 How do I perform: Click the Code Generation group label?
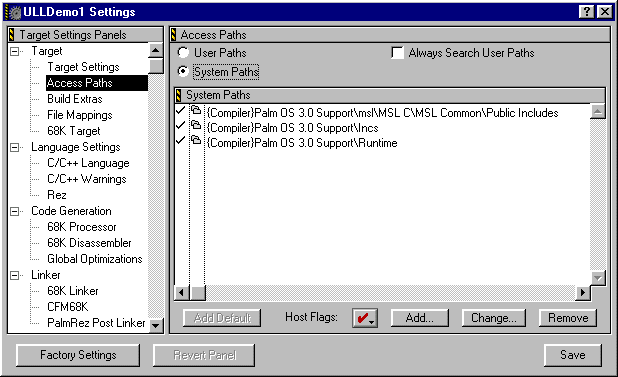pos(71,211)
